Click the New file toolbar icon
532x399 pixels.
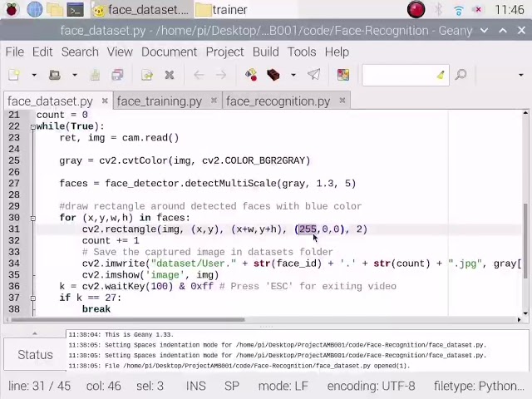pyautogui.click(x=14, y=75)
